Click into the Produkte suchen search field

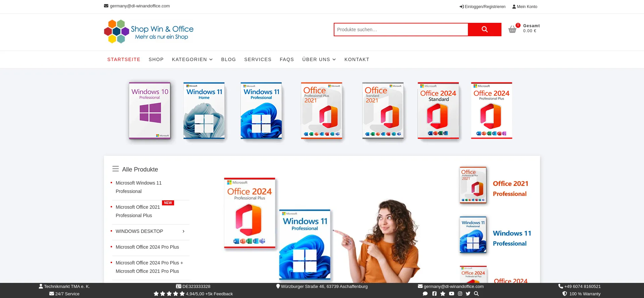coord(401,30)
